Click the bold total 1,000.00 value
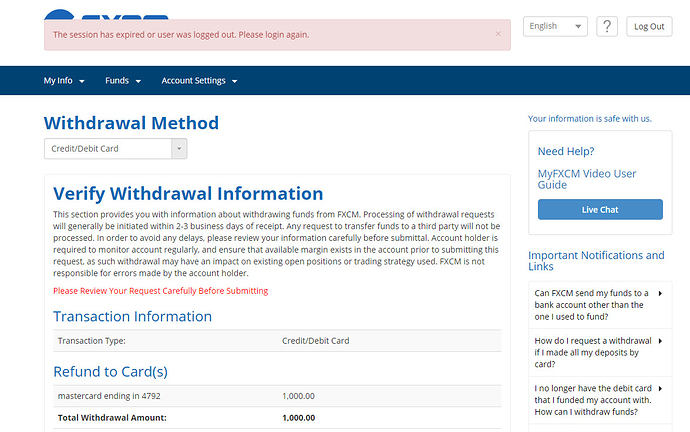The width and height of the screenshot is (690, 432). pos(299,418)
